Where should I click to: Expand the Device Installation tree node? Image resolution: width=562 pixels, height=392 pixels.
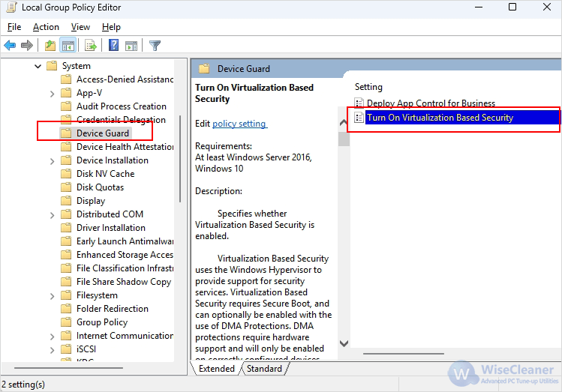[53, 161]
